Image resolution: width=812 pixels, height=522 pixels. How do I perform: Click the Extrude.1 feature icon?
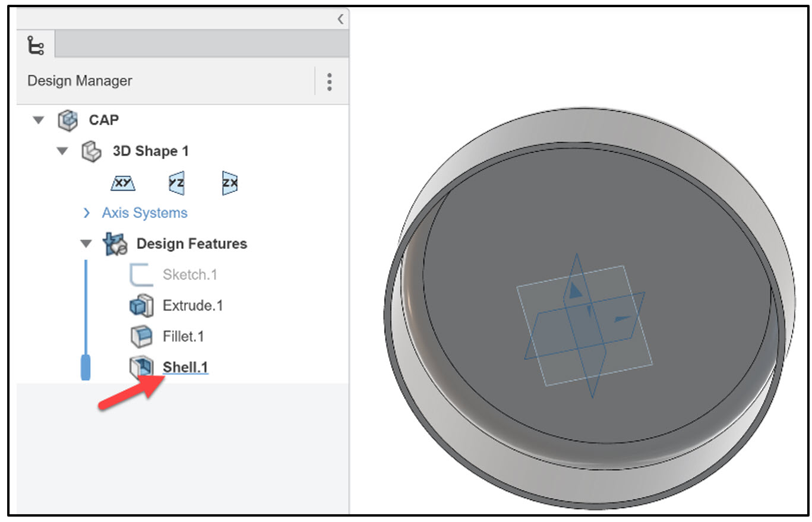(x=141, y=305)
